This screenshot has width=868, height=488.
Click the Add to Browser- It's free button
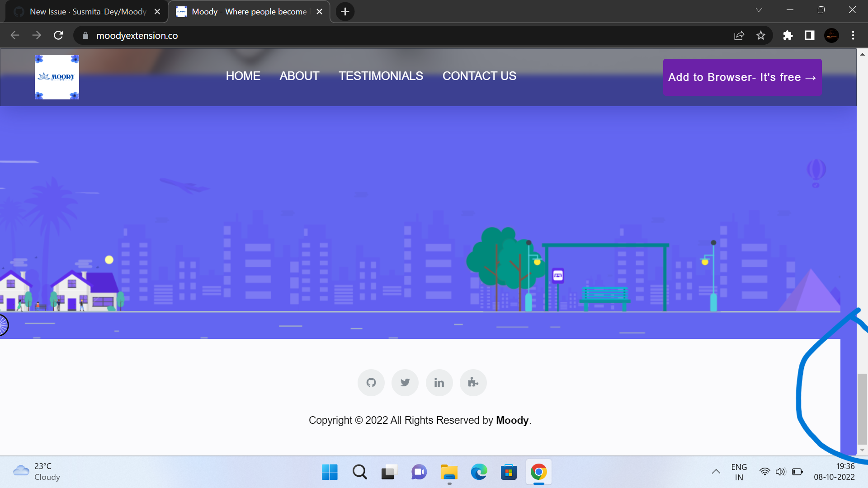coord(742,77)
